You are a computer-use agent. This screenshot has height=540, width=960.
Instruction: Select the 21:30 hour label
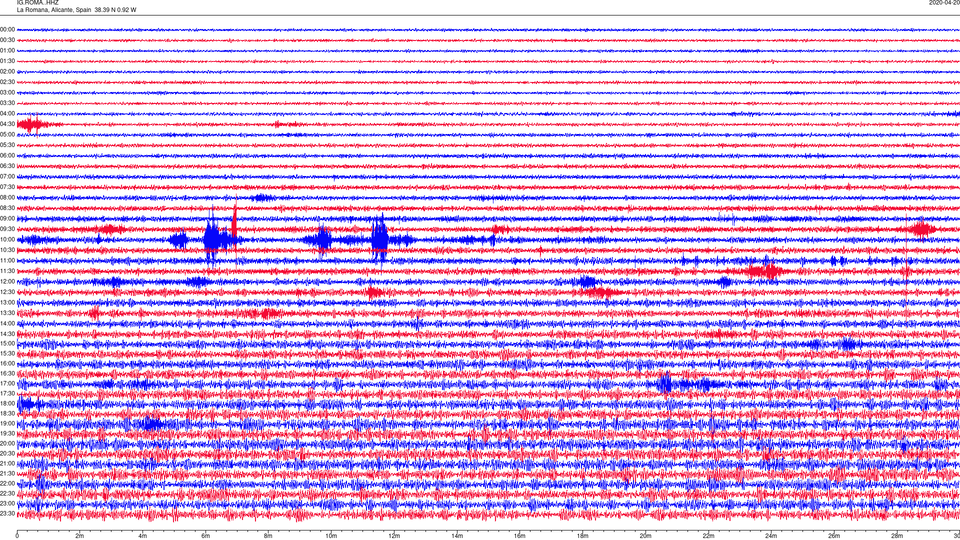click(x=7, y=473)
